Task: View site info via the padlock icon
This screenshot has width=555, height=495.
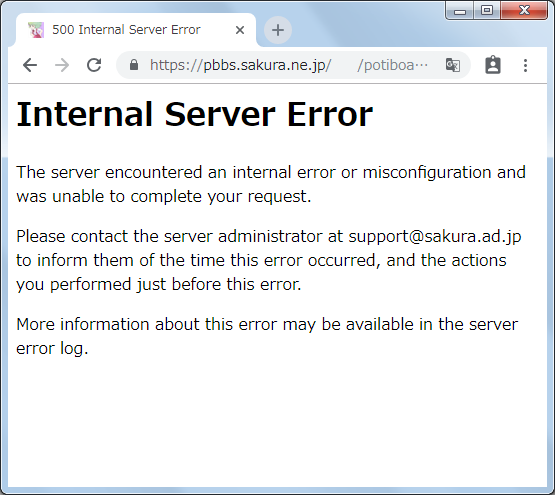Action: pos(134,65)
